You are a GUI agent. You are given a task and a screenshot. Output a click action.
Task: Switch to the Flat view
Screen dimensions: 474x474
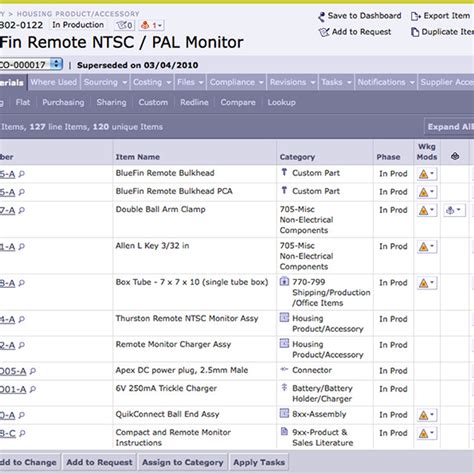tap(23, 102)
